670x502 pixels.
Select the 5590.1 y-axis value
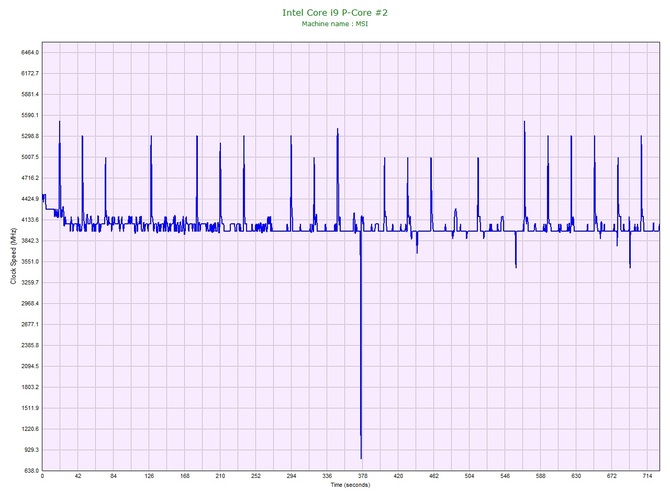click(30, 115)
